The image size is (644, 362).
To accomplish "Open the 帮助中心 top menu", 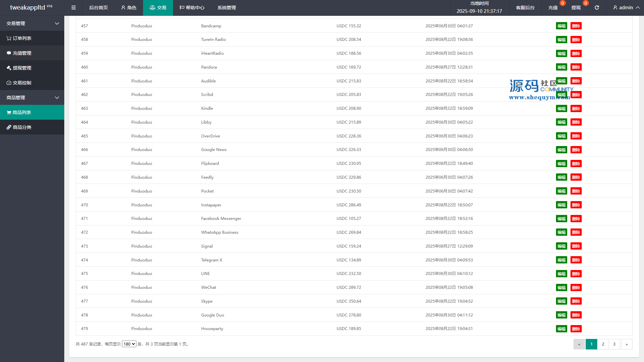I will (192, 8).
